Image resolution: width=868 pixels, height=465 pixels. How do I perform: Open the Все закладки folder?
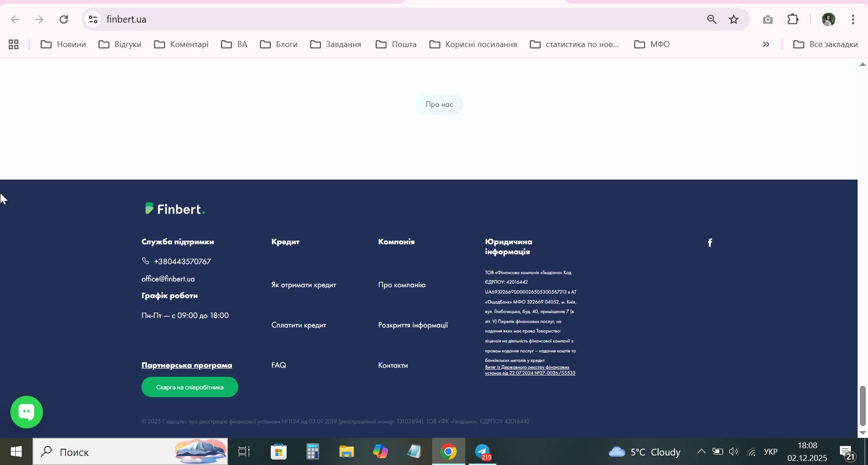826,44
